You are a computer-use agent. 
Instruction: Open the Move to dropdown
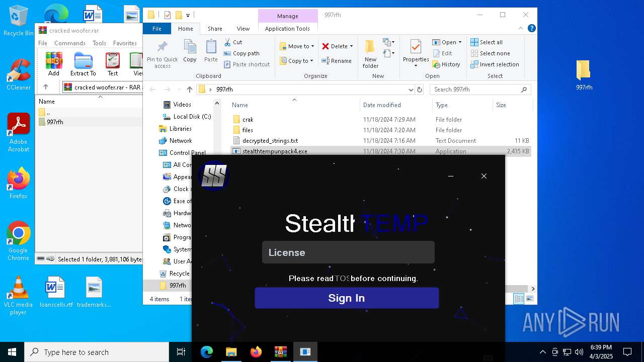coord(297,46)
